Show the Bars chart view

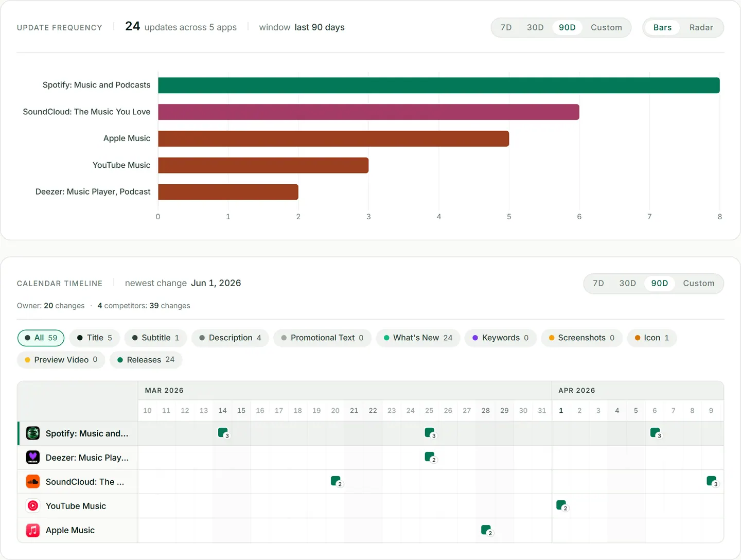tap(662, 28)
